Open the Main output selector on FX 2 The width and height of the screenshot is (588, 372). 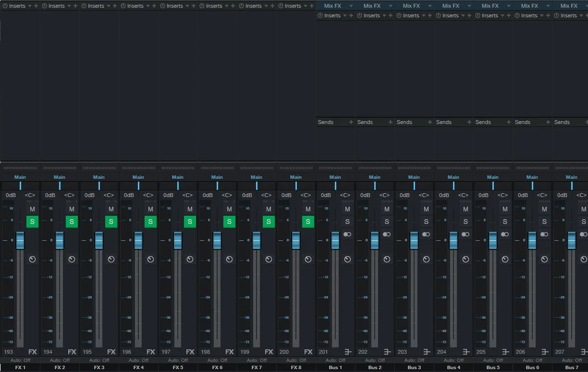pos(60,177)
